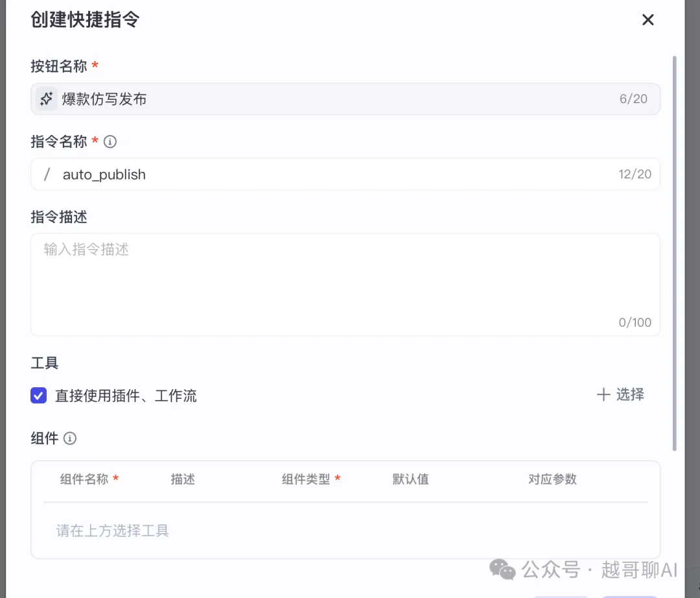Click the dialog's vertical scrollbar
The width and height of the screenshot is (700, 598).
coord(674,253)
